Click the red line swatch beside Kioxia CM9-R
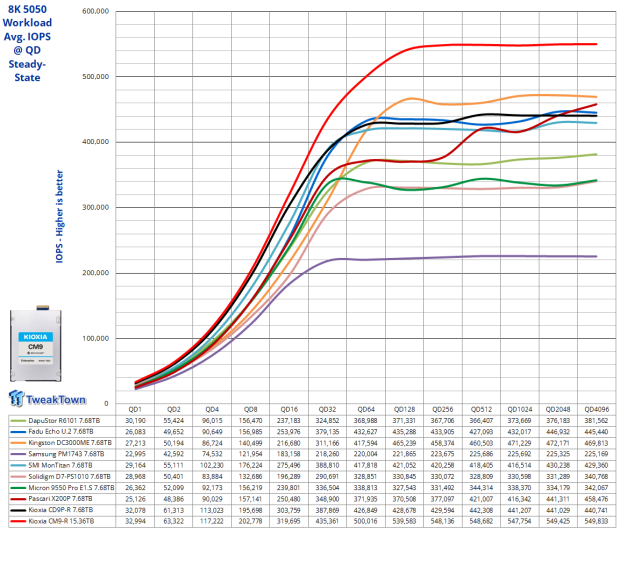Viewport: 620px width, 568px height. click(x=18, y=521)
